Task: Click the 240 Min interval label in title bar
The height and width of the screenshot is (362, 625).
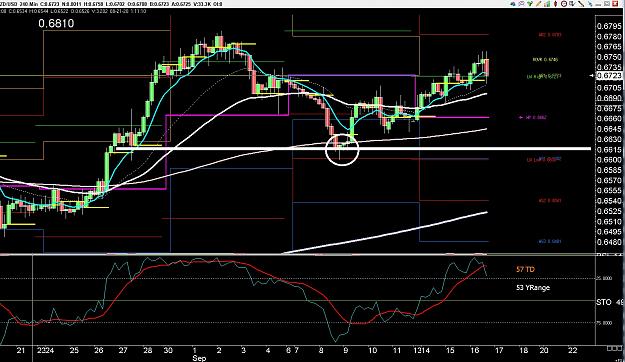Action: click(28, 4)
